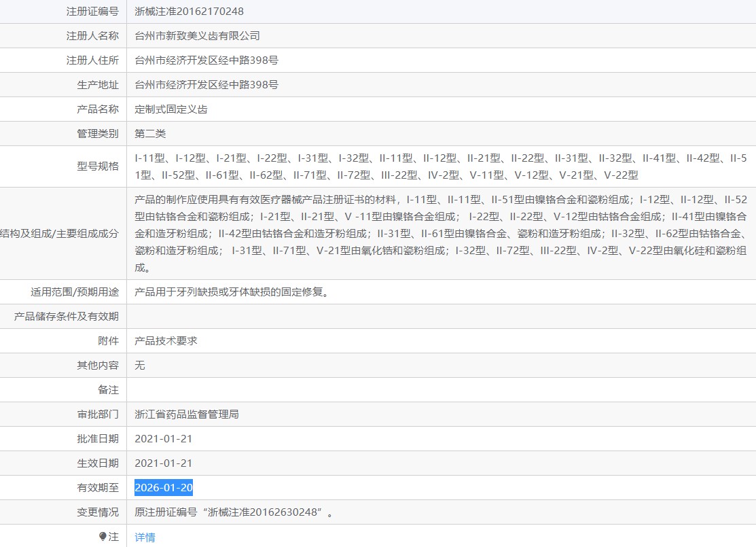Viewport: 756px width, 547px height.
Task: Click the 注册证编号 row label
Action: click(x=92, y=11)
